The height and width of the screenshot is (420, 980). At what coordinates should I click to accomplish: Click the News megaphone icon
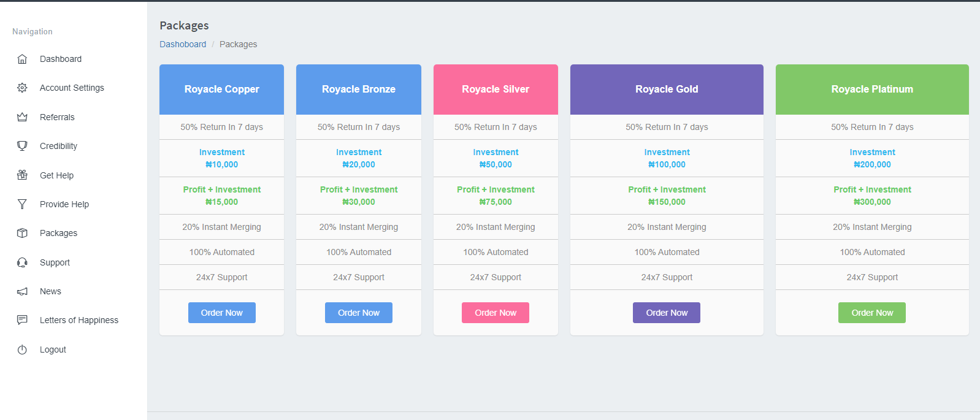tap(22, 291)
